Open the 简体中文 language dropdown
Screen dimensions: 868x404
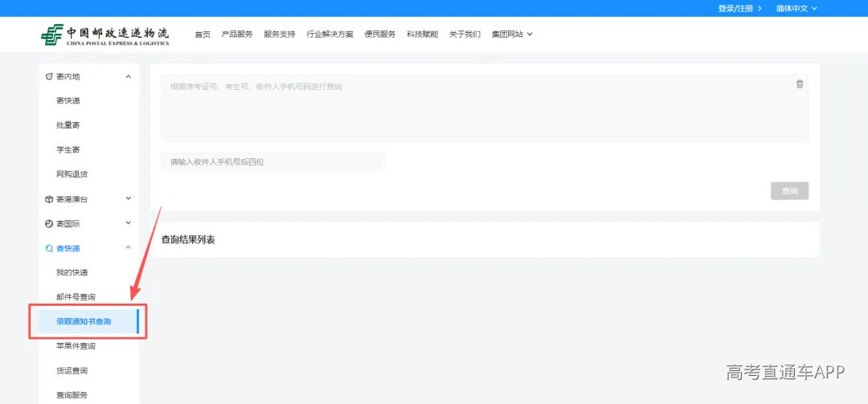click(796, 8)
